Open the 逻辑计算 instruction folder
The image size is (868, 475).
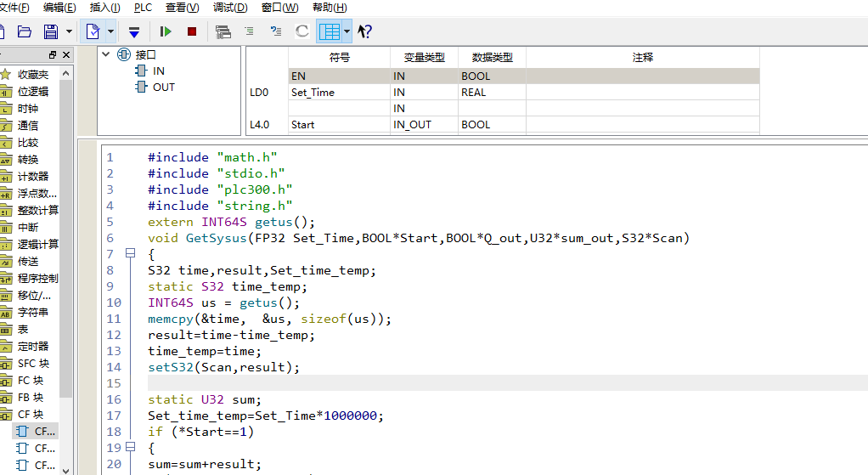click(37, 244)
